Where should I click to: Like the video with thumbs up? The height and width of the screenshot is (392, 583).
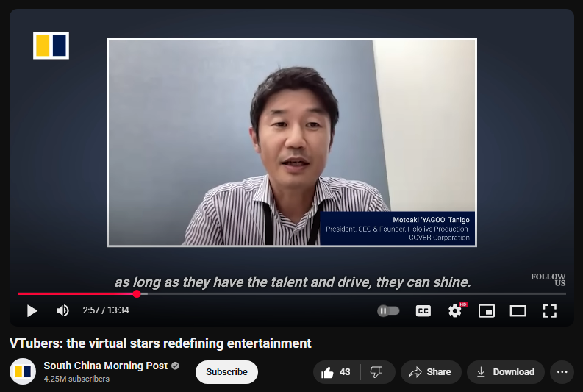pyautogui.click(x=337, y=372)
